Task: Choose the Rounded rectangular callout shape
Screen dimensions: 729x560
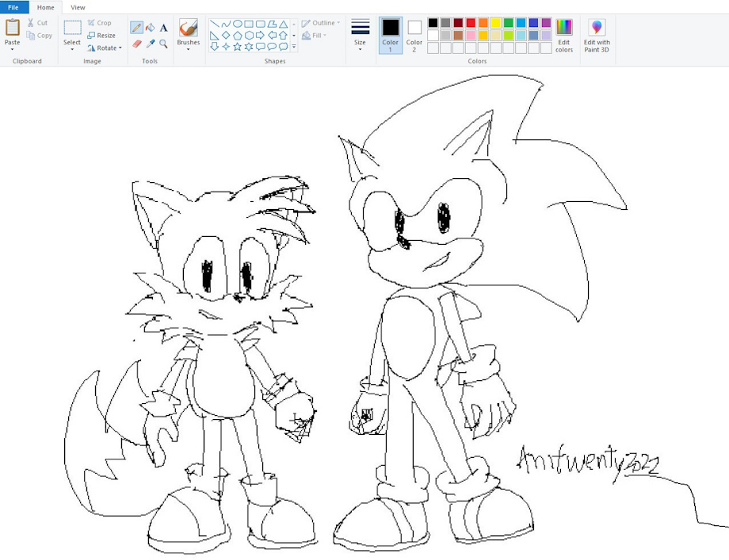Action: click(x=261, y=47)
